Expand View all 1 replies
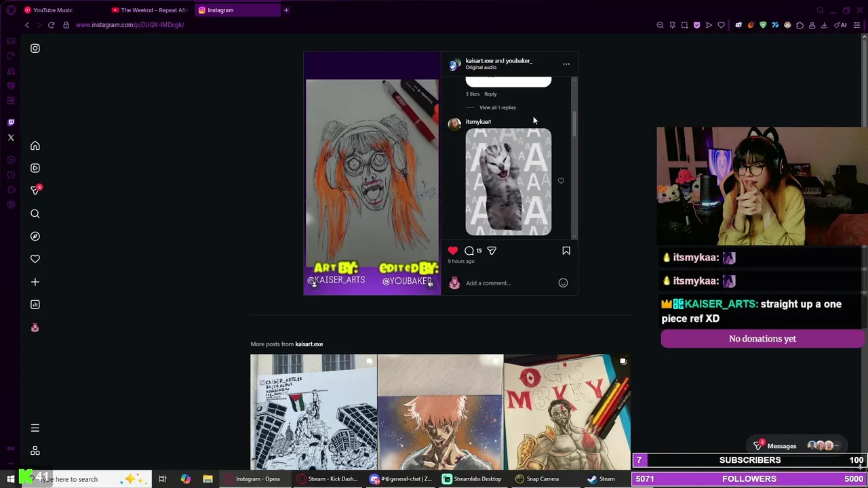Viewport: 868px width, 488px height. [497, 108]
